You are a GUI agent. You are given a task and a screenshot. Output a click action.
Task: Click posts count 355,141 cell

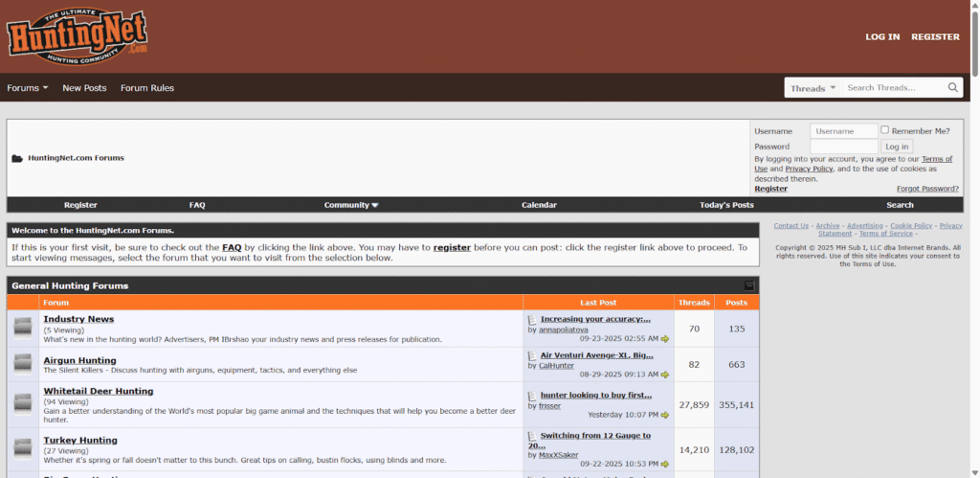(736, 405)
